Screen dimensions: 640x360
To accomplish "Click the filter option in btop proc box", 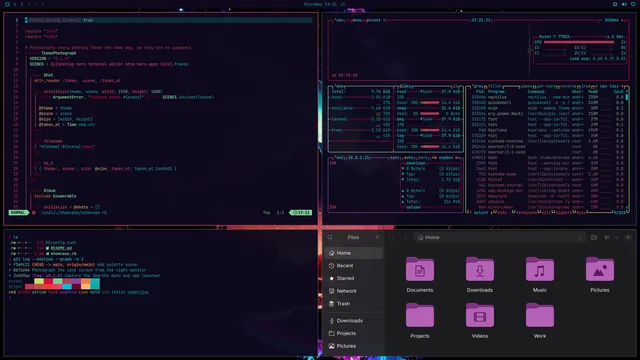I will [495, 86].
